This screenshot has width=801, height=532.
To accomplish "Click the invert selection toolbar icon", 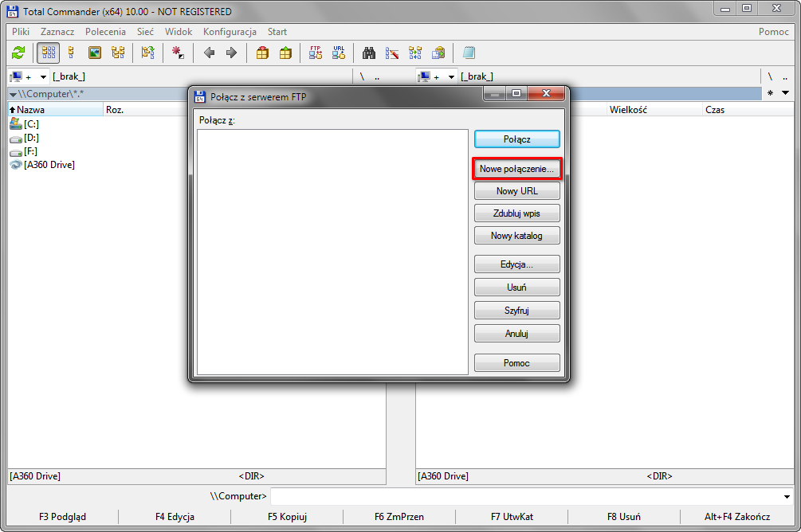I will (x=148, y=53).
